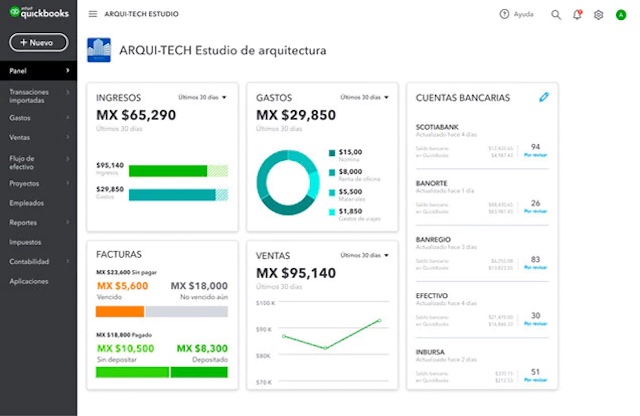640x416 pixels.
Task: Click the BANREGIO account name
Action: tap(433, 240)
